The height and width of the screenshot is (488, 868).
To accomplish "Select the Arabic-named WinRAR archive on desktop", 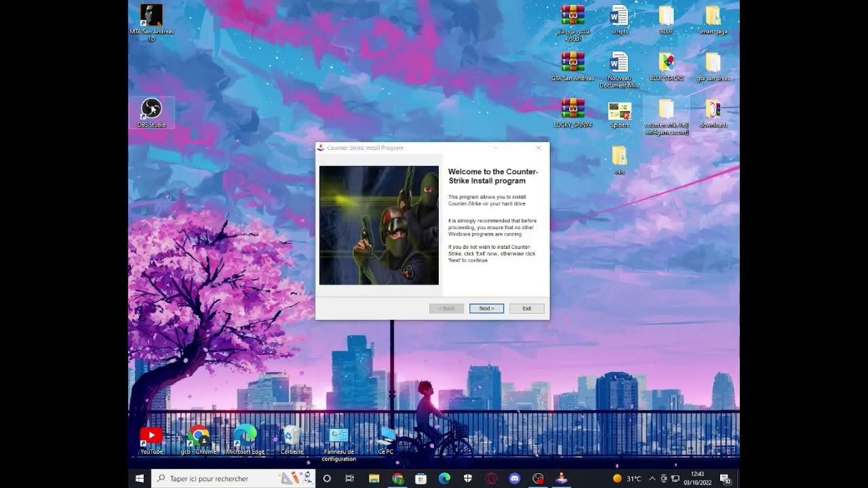I will (x=573, y=22).
